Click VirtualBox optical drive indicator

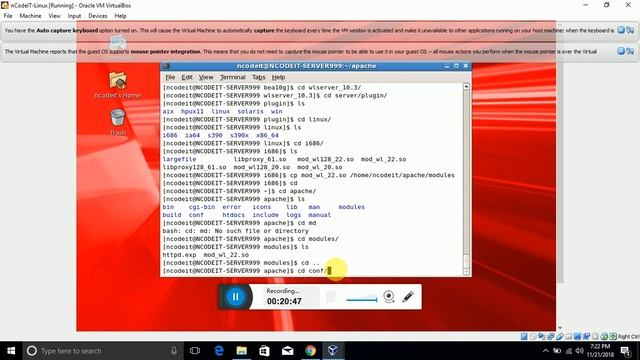(x=533, y=336)
